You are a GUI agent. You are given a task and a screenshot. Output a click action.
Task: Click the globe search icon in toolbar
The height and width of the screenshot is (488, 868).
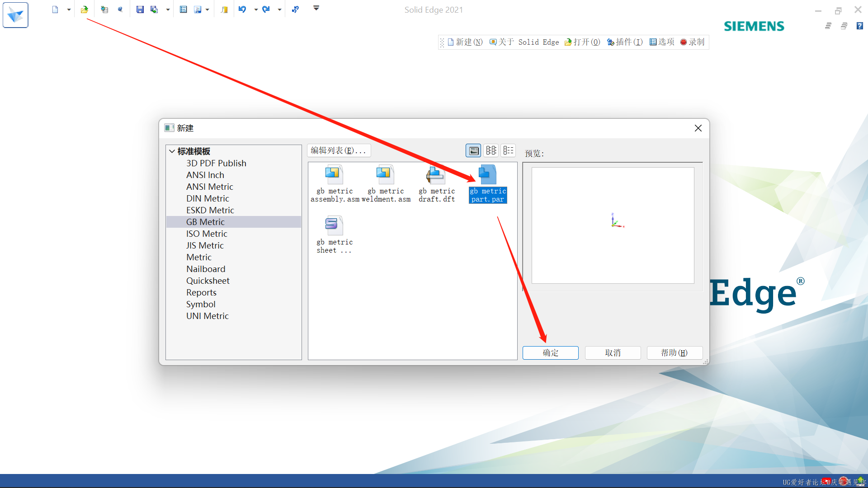120,9
